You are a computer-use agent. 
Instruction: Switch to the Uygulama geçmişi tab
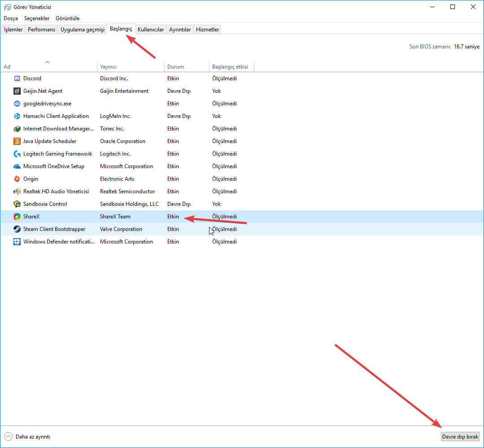pos(83,29)
